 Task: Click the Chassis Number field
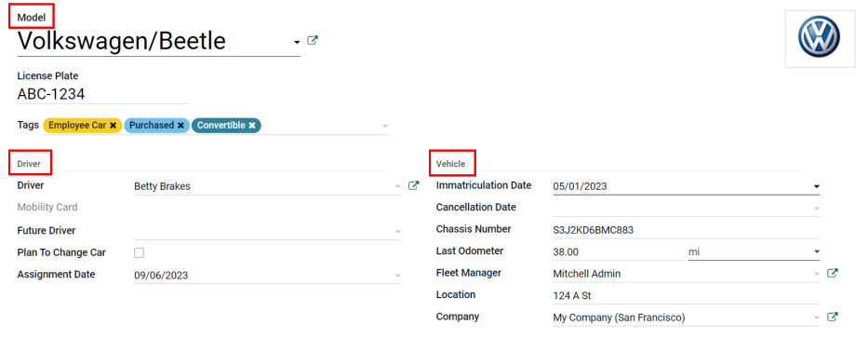686,230
